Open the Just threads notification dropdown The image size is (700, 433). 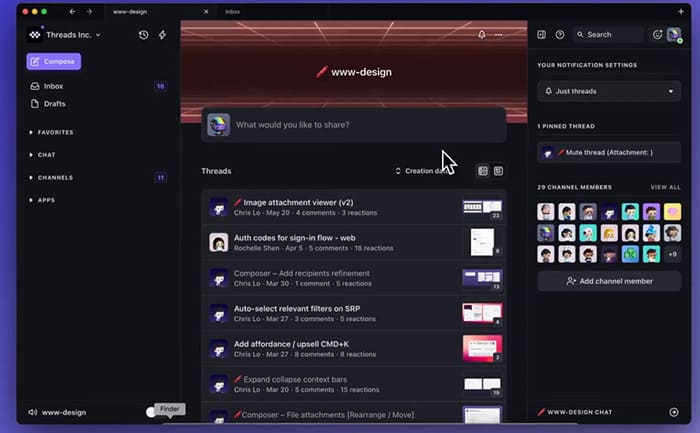pos(608,91)
